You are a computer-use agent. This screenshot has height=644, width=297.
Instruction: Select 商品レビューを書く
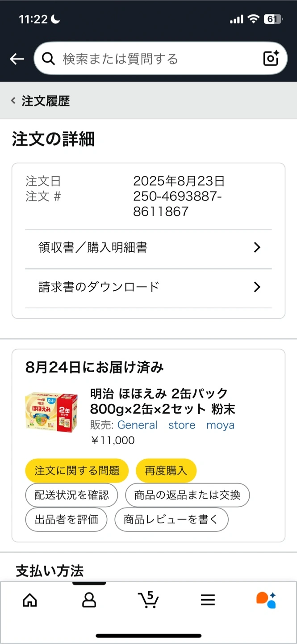172,520
